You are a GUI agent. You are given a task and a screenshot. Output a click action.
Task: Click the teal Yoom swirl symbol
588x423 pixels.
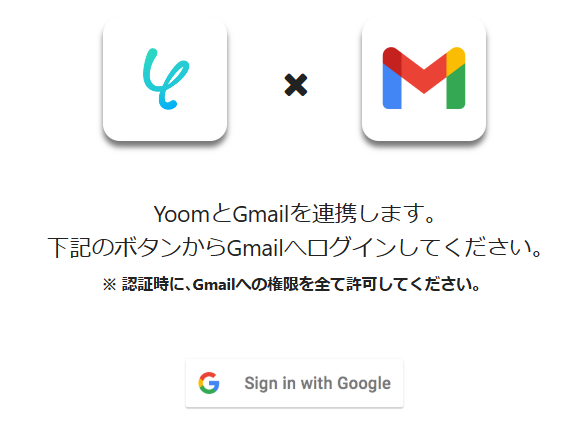(166, 79)
